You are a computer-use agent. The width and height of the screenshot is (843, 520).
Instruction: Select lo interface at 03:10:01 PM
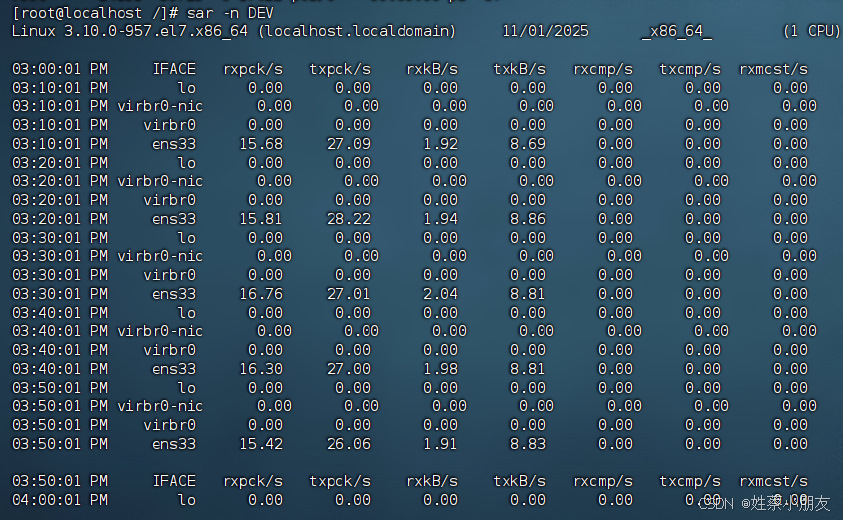click(187, 88)
